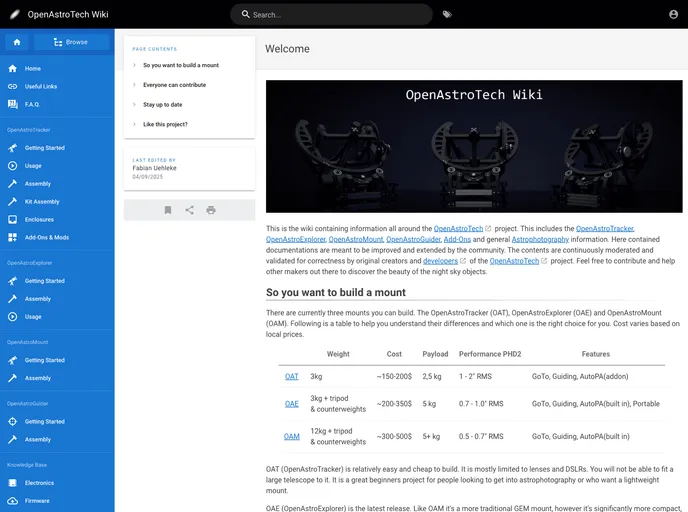The height and width of the screenshot is (512, 688).
Task: Click the Search input field
Action: (331, 14)
